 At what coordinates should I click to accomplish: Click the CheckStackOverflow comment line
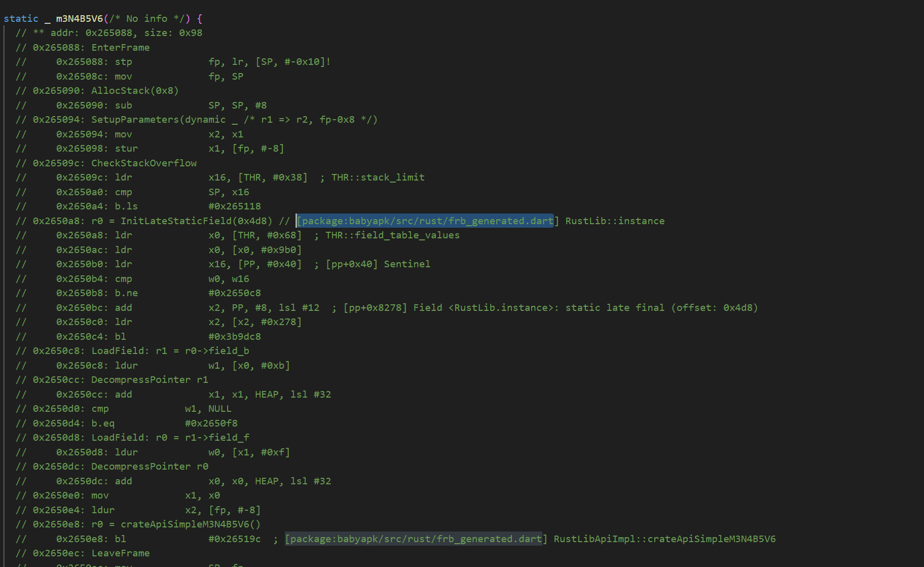tap(106, 163)
